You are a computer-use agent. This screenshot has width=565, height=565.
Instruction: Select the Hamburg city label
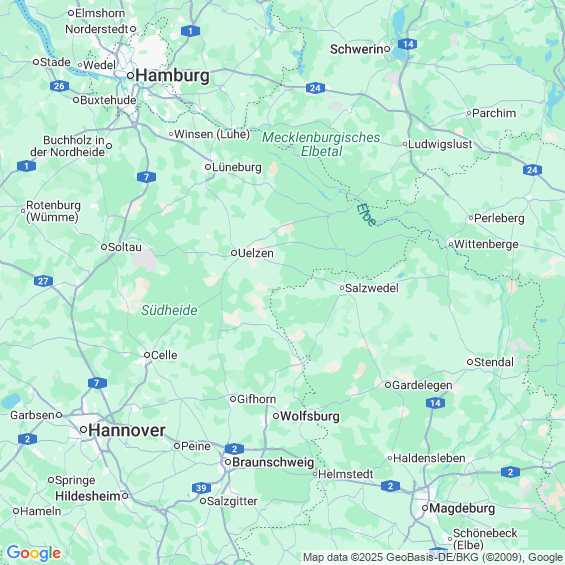[173, 76]
